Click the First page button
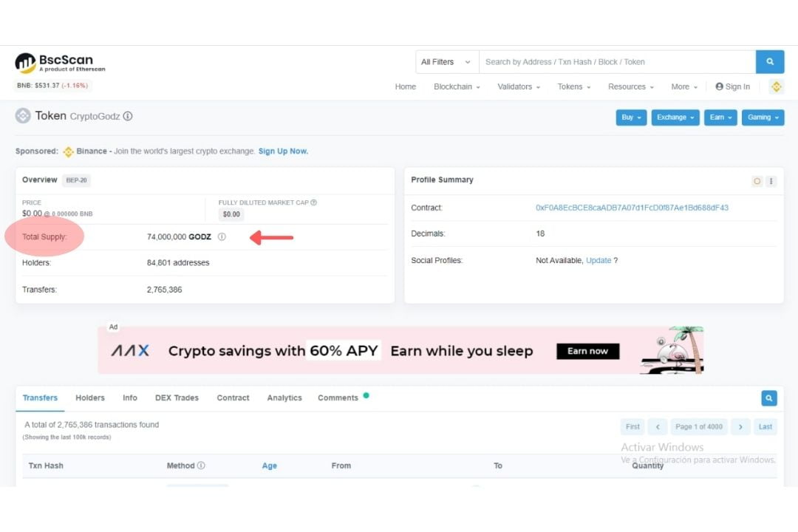Image resolution: width=798 pixels, height=532 pixels. (x=632, y=426)
